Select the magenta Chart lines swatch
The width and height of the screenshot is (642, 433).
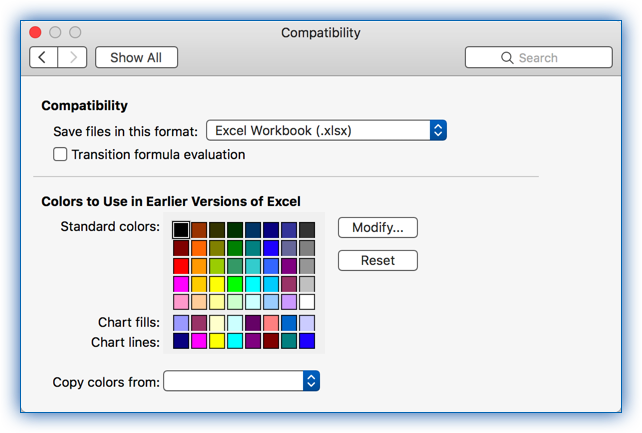199,341
